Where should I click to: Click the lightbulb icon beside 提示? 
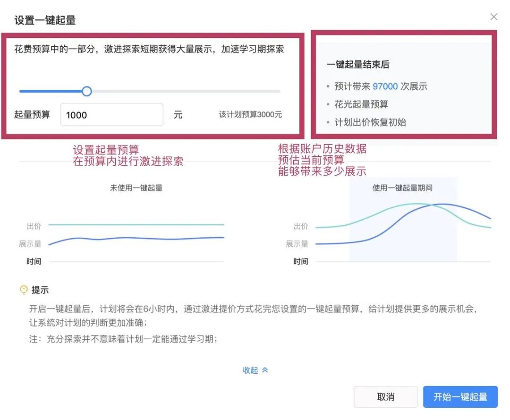23,290
